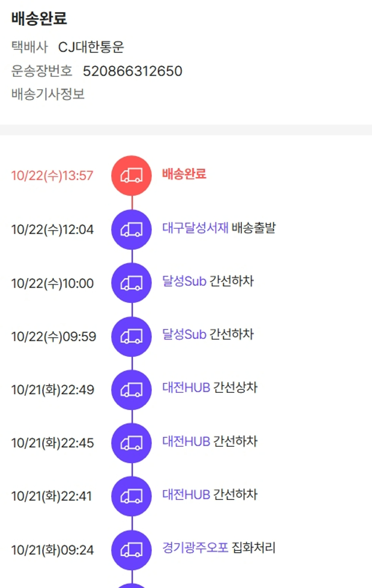Open the 대구달성서재 location link
372x588 pixels.
(x=195, y=228)
